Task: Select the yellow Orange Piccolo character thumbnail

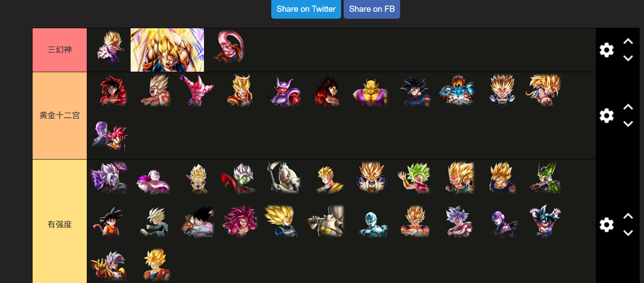Action: click(x=370, y=91)
